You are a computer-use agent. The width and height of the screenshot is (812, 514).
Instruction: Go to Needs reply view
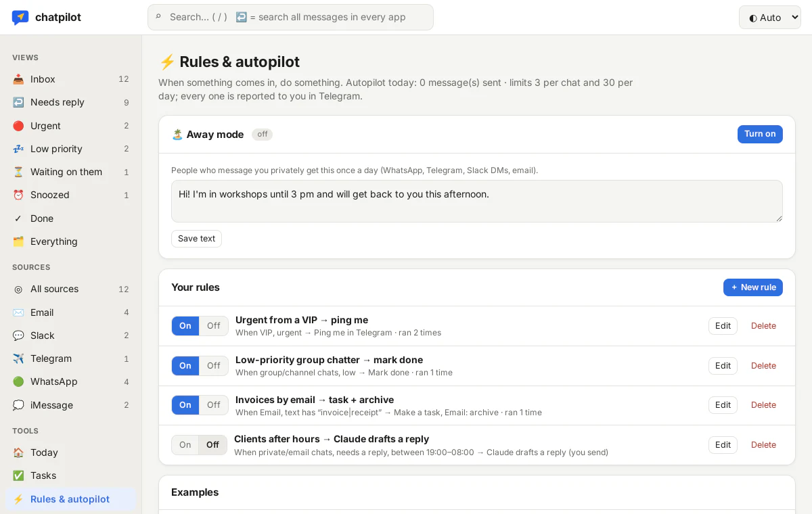coord(70,102)
